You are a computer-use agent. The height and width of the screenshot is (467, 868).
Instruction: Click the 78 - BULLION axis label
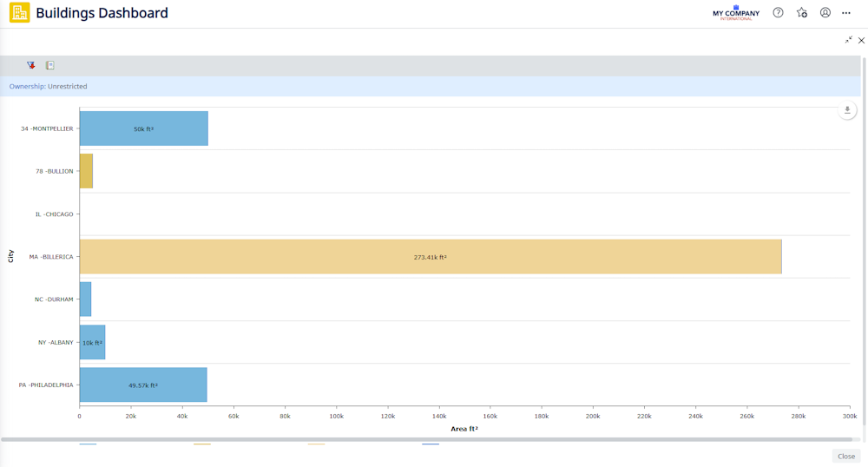[54, 172]
